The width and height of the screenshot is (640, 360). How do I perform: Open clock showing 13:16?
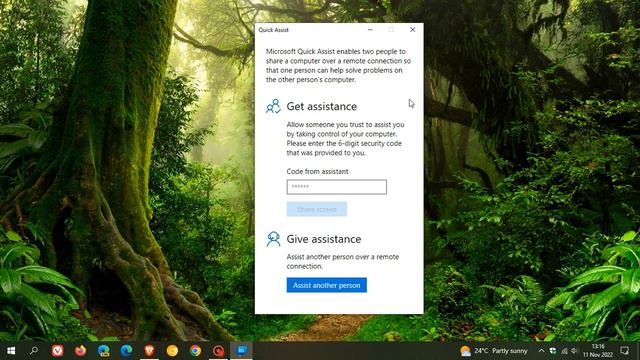tap(598, 351)
